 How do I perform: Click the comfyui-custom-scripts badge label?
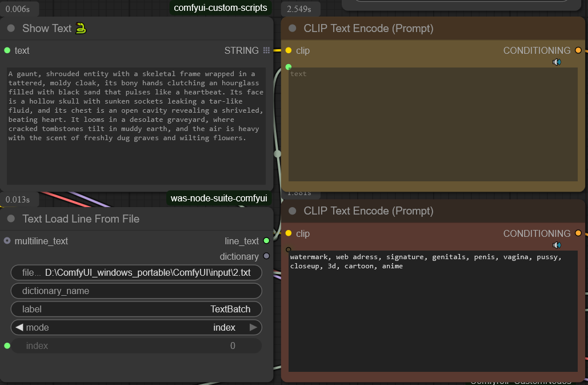[x=221, y=8]
